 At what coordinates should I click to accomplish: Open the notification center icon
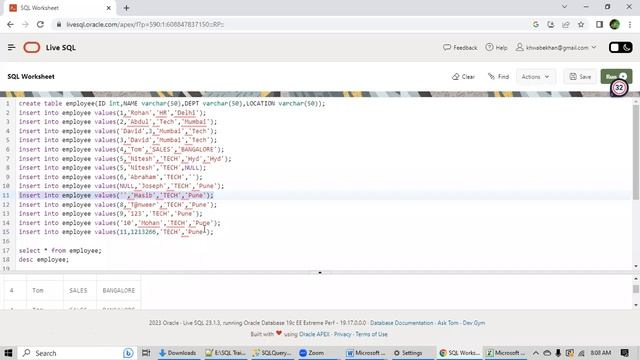(624, 353)
